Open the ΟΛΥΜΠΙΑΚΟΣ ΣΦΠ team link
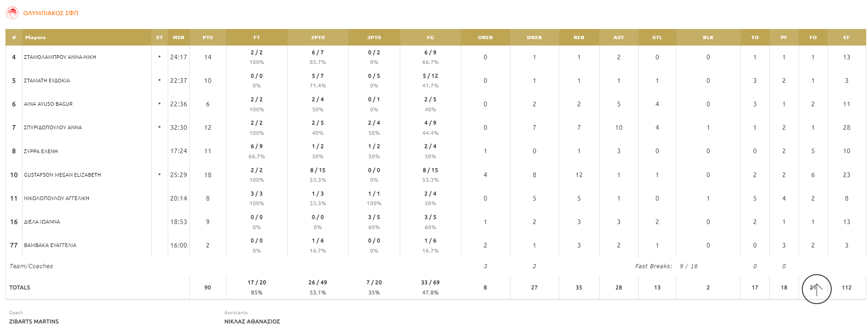868x328 pixels. click(x=51, y=13)
